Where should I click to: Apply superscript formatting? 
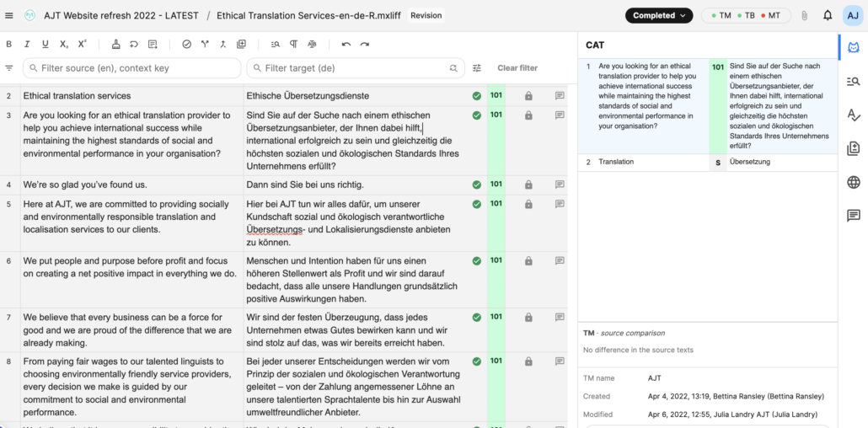click(x=82, y=45)
